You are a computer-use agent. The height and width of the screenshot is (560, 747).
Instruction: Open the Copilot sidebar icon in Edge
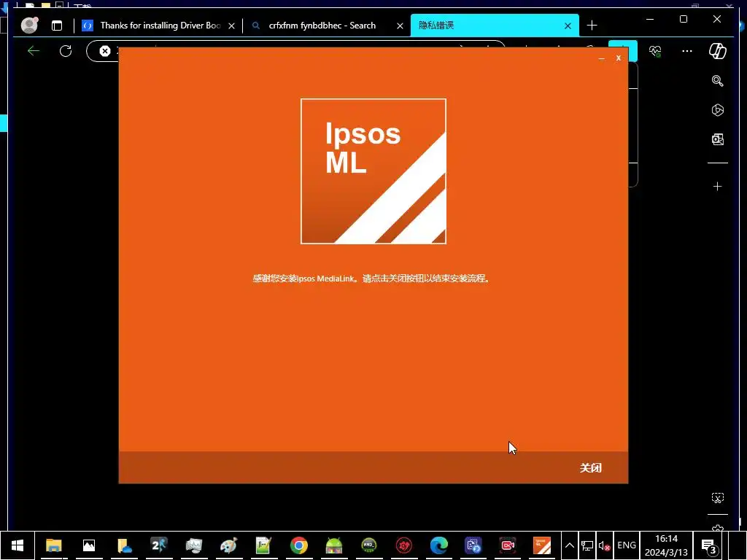718,51
